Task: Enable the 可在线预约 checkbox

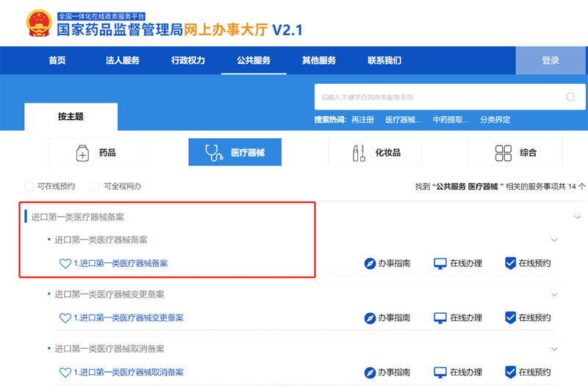Action: [29, 187]
